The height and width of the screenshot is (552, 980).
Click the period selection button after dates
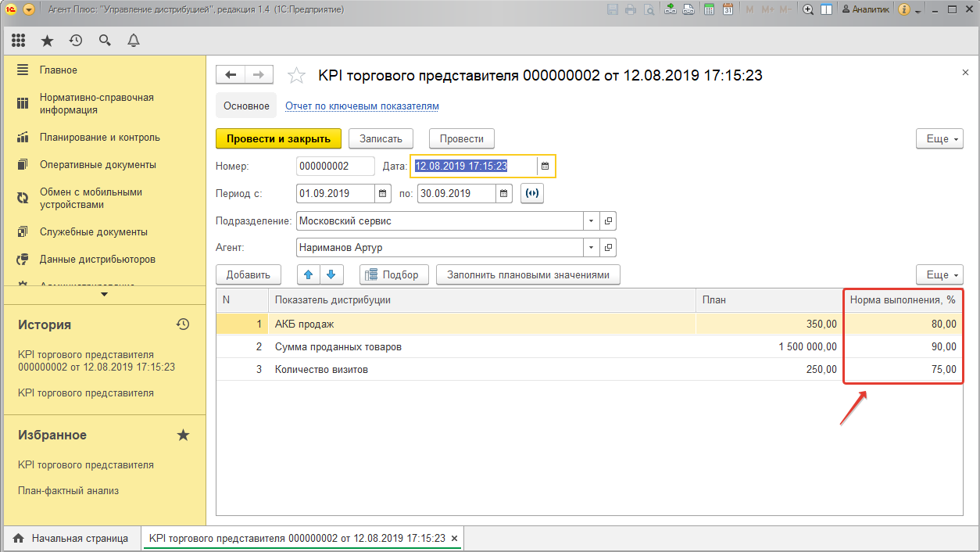click(531, 193)
